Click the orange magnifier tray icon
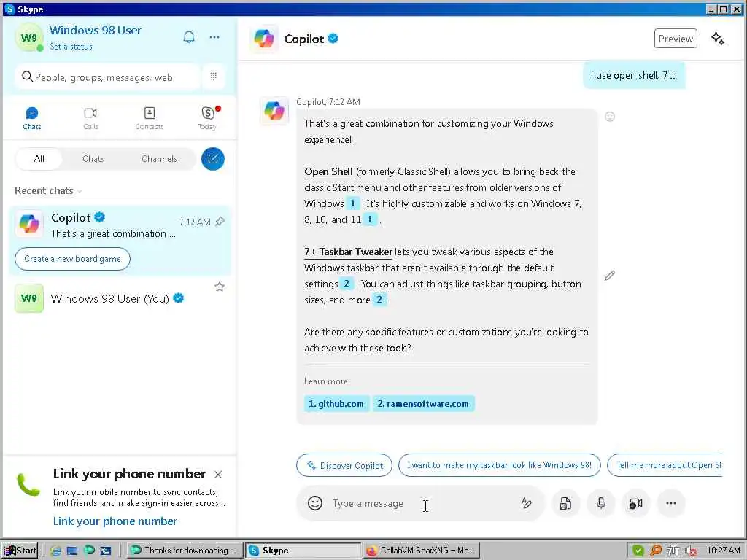This screenshot has width=747, height=560. tap(656, 551)
